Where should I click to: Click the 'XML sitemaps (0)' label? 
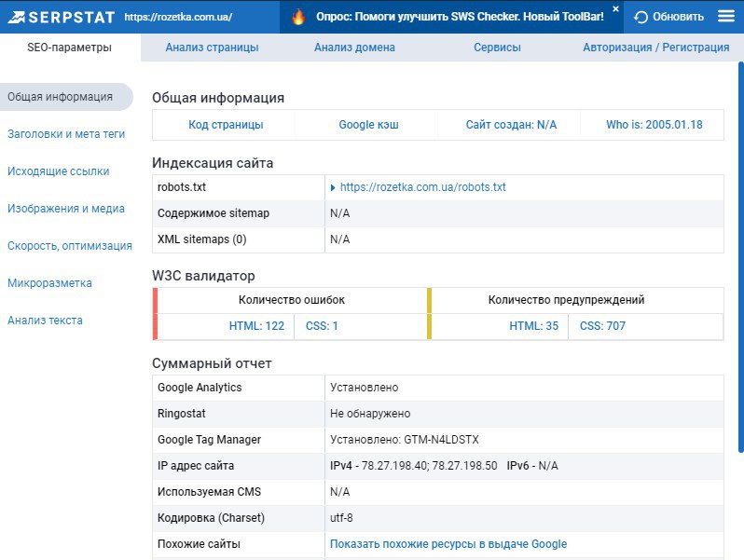pyautogui.click(x=202, y=239)
